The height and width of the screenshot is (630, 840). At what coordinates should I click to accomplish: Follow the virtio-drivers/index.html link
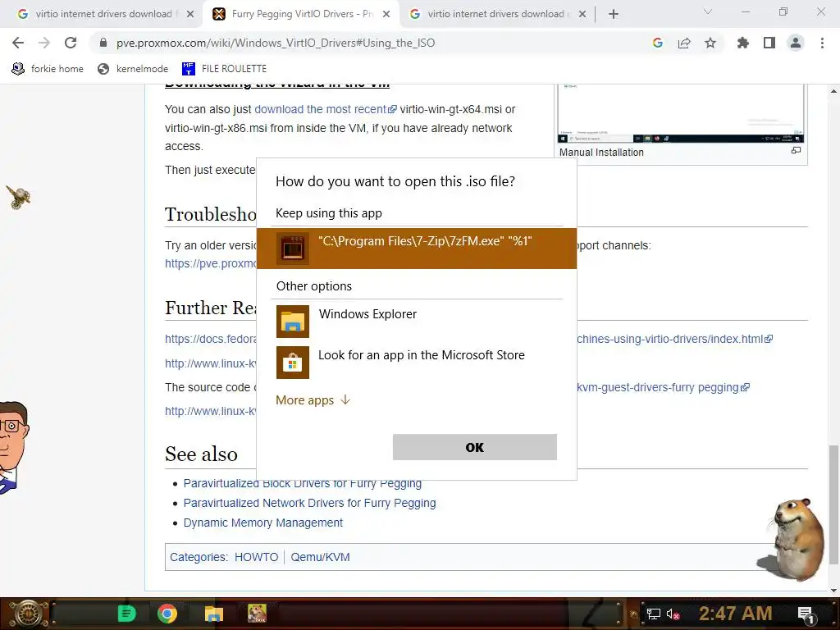[675, 339]
